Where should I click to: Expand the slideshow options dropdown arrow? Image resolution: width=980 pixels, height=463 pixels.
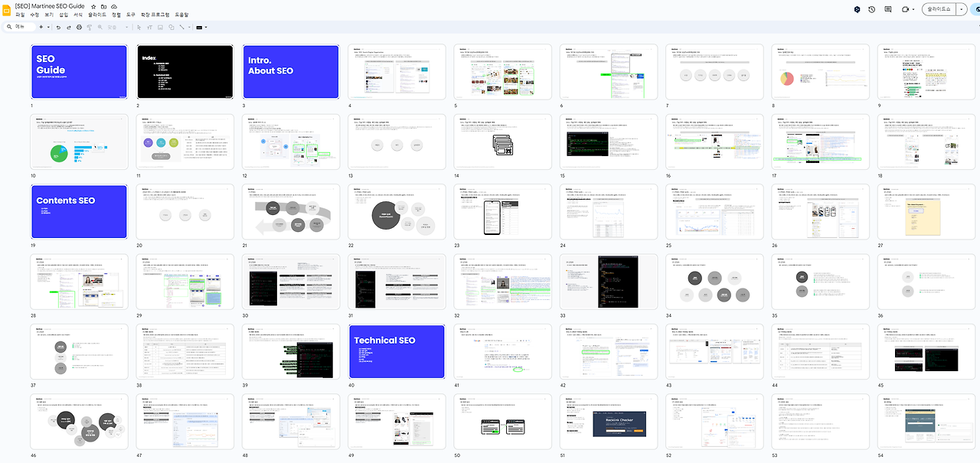(961, 9)
